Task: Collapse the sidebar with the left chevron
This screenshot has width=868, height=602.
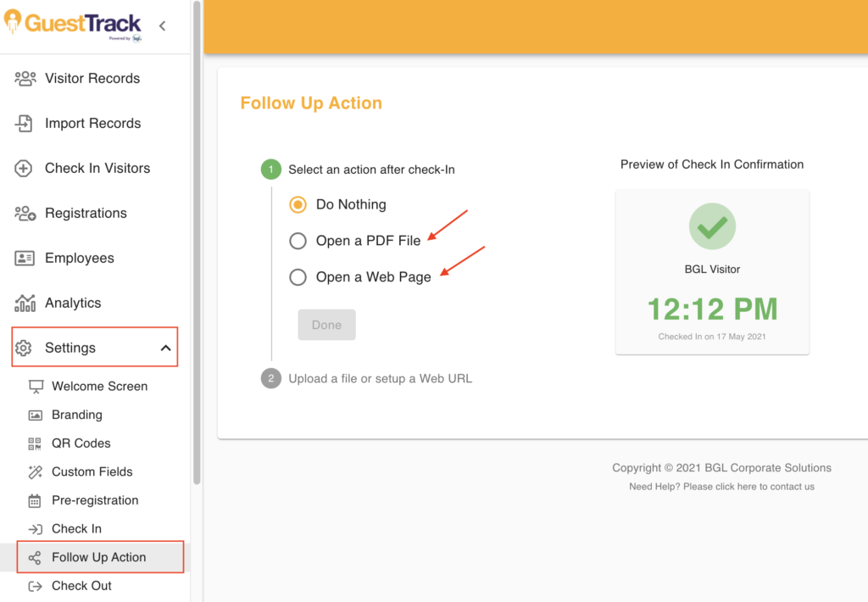Action: pyautogui.click(x=162, y=25)
